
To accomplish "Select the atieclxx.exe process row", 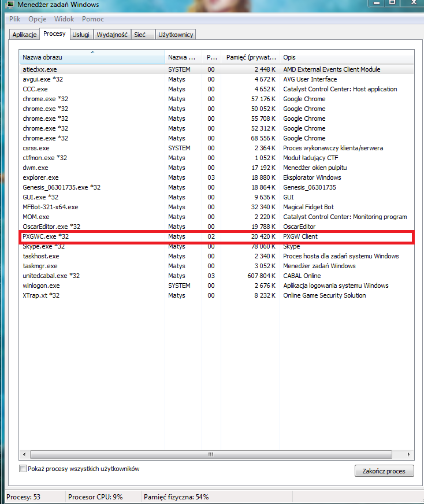I will tap(217, 69).
